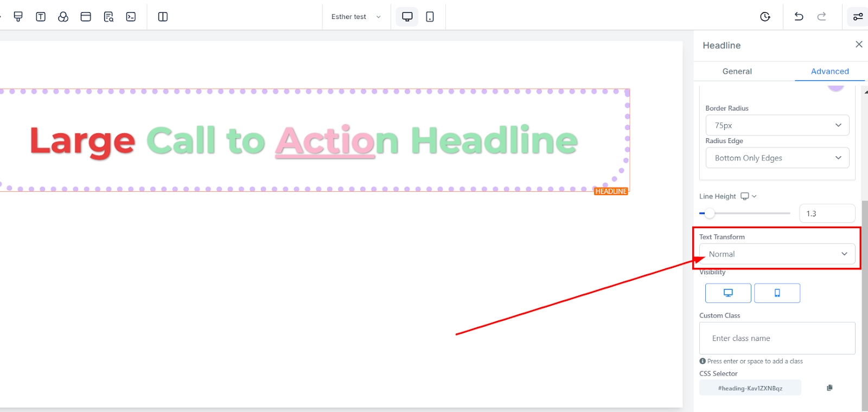Screen dimensions: 868x412
Task: Toggle desktop visibility button
Action: click(728, 293)
